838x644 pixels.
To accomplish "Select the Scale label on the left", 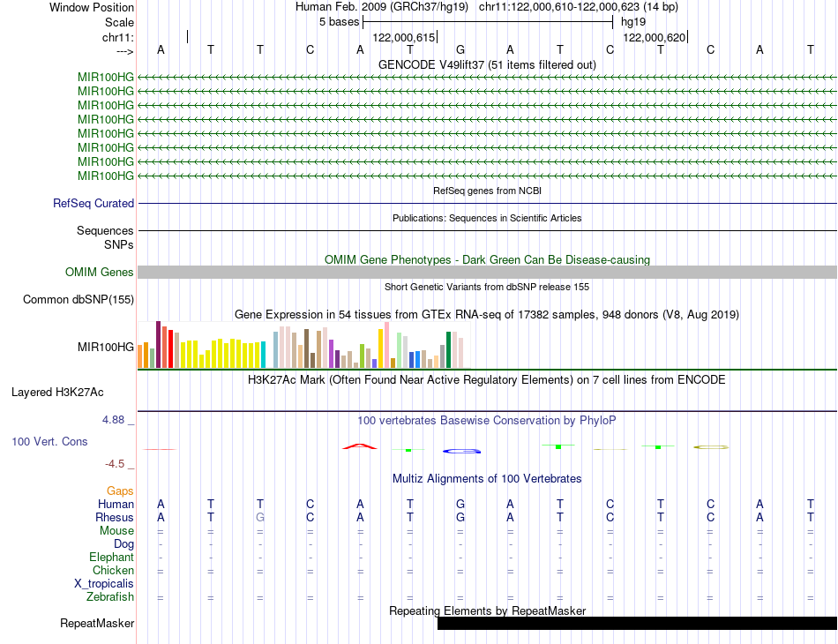I will 119,22.
